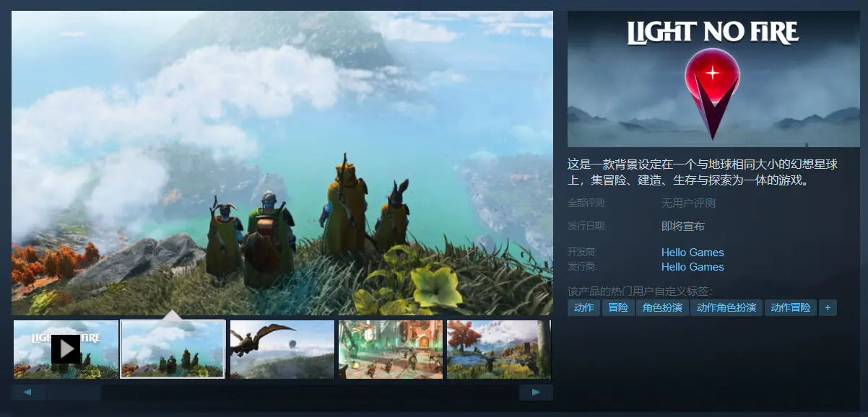Click the left arrow of thumbnail strip
Screen dimensions: 868x417
click(x=29, y=392)
